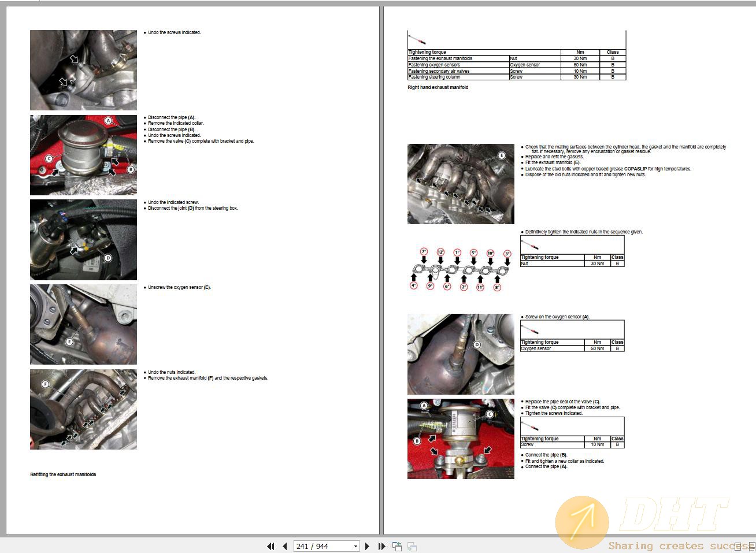
Task: Click 'Undo the nuts indicated.' text
Action: pos(172,372)
